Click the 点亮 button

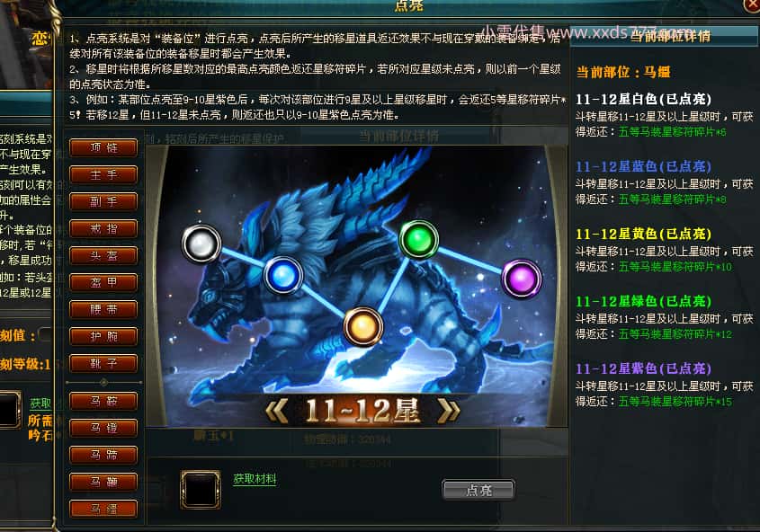[478, 490]
